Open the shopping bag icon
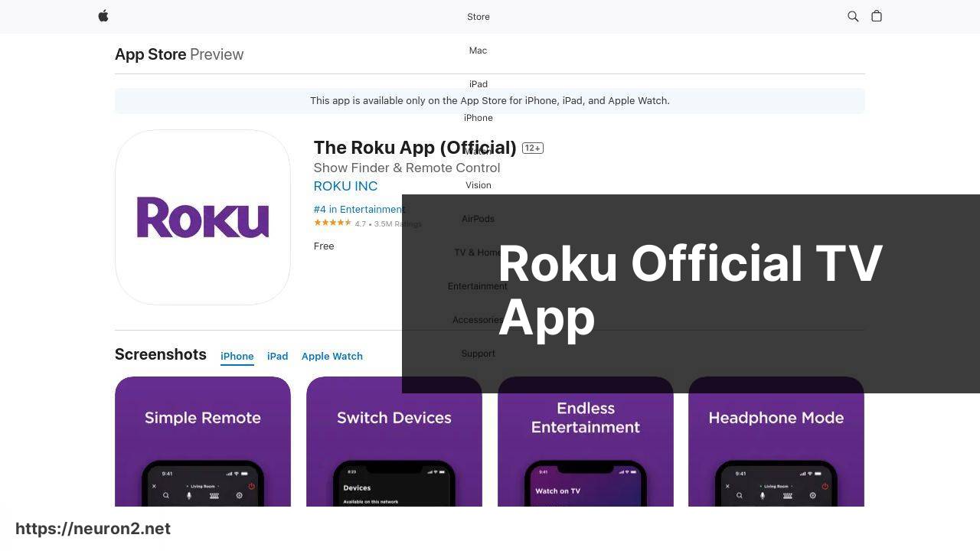 877,16
